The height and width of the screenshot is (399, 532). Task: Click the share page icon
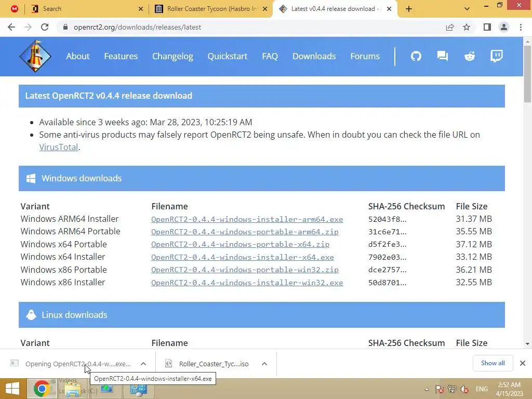450,27
